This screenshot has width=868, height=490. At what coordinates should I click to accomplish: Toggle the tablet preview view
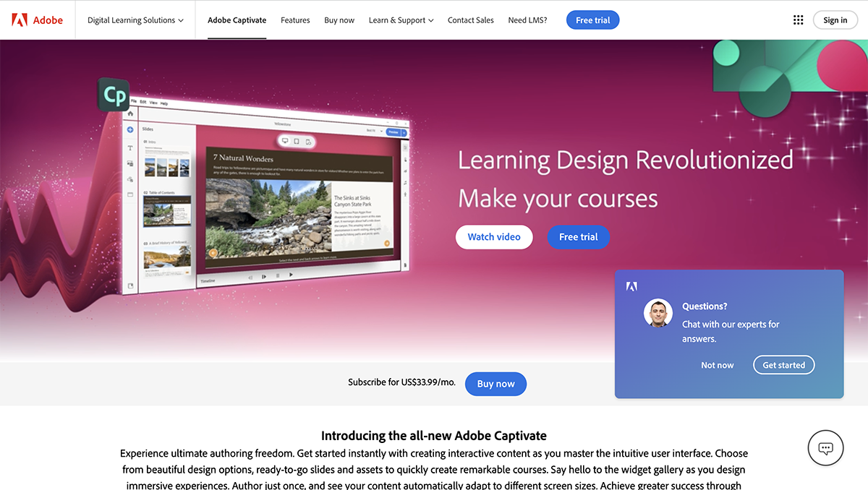(297, 142)
